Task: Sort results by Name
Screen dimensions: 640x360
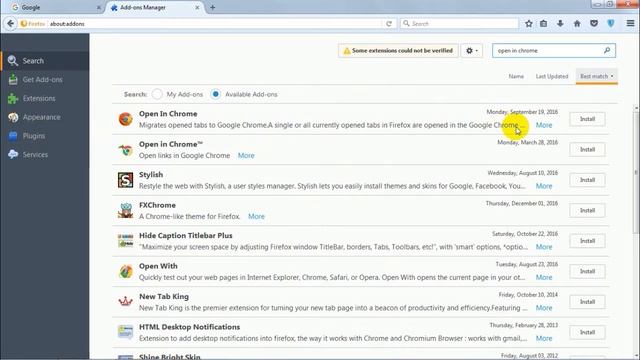Action: (x=516, y=76)
